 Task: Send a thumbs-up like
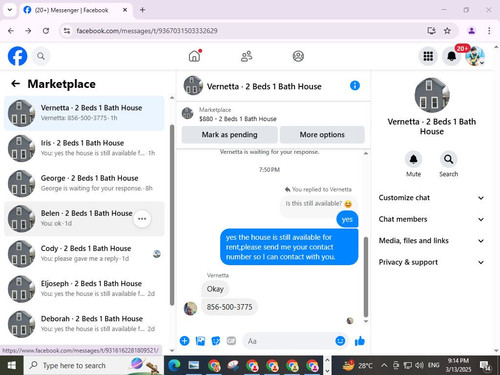(x=360, y=341)
